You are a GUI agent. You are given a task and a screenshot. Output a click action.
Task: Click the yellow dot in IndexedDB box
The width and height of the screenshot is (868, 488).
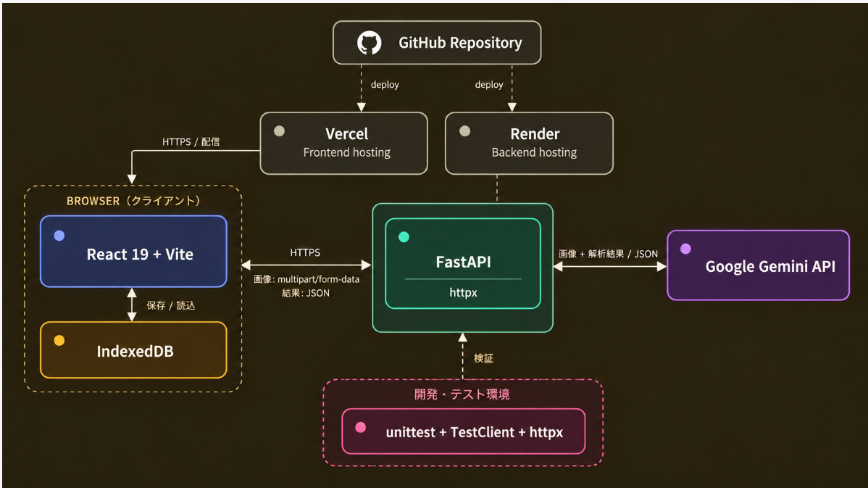59,340
